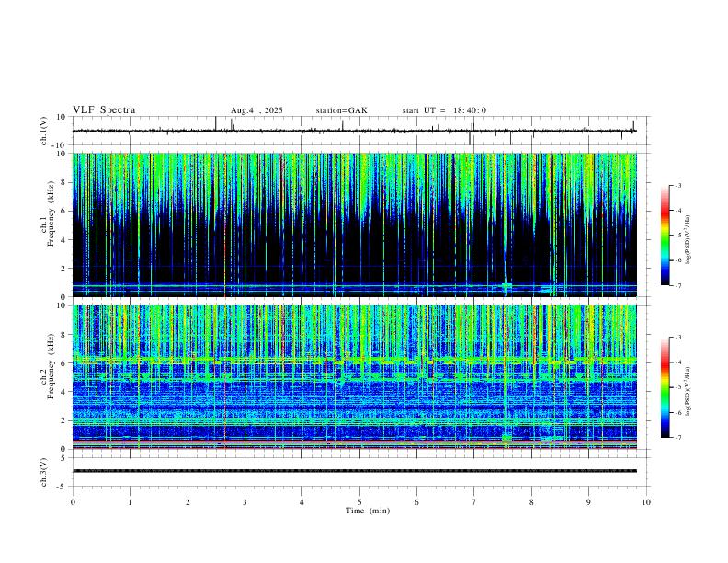The image size is (728, 563).
Task: Click the 'ch.3(V)' axis label
Action: [x=44, y=472]
